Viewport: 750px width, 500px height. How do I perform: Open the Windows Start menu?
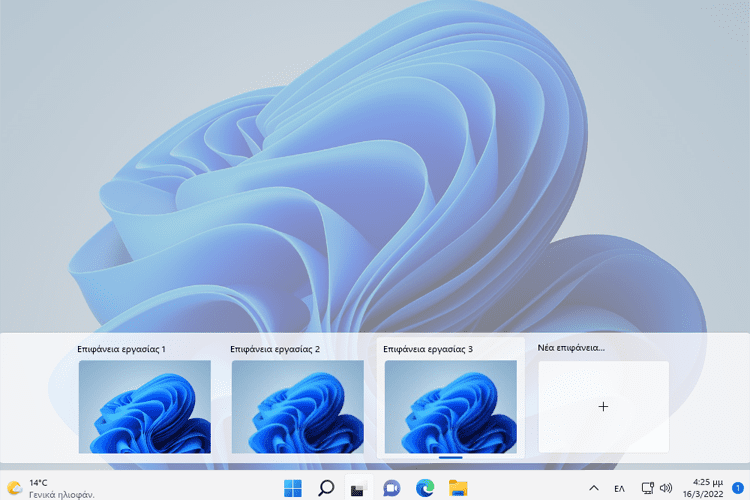click(292, 488)
